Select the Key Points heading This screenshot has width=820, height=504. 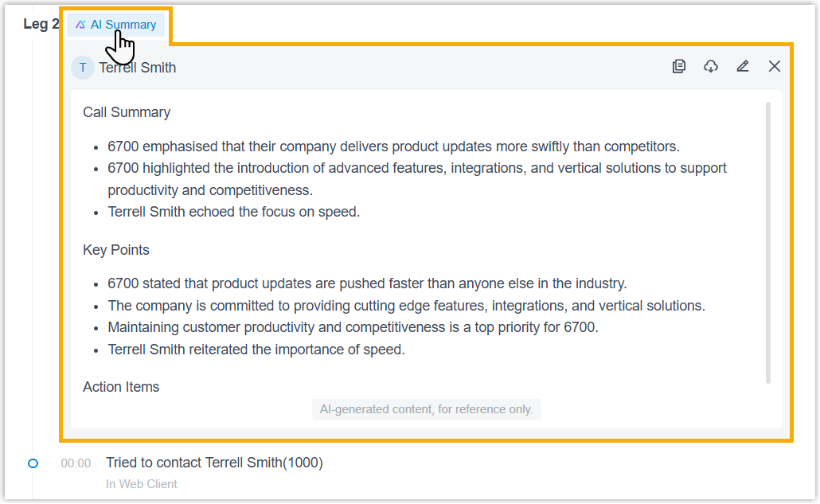pos(116,250)
